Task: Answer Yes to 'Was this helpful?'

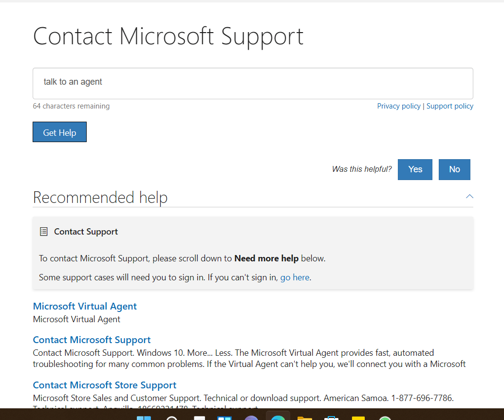Action: (415, 169)
